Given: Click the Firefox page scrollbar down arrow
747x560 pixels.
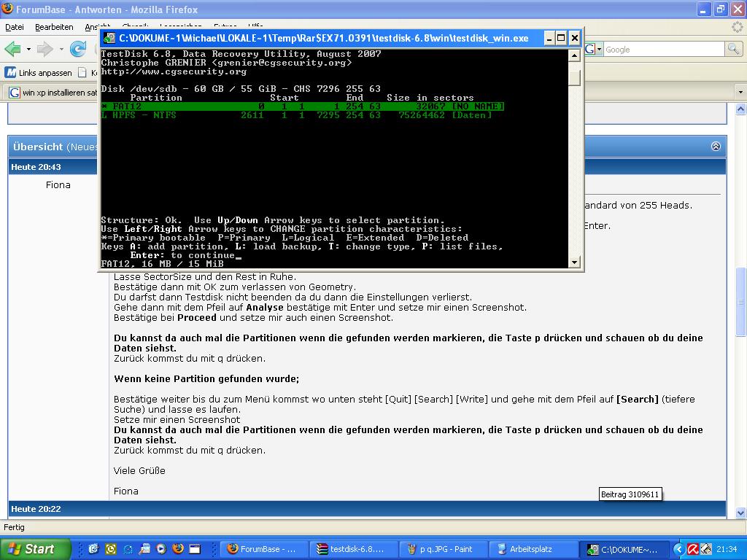Looking at the screenshot, I should 740,513.
